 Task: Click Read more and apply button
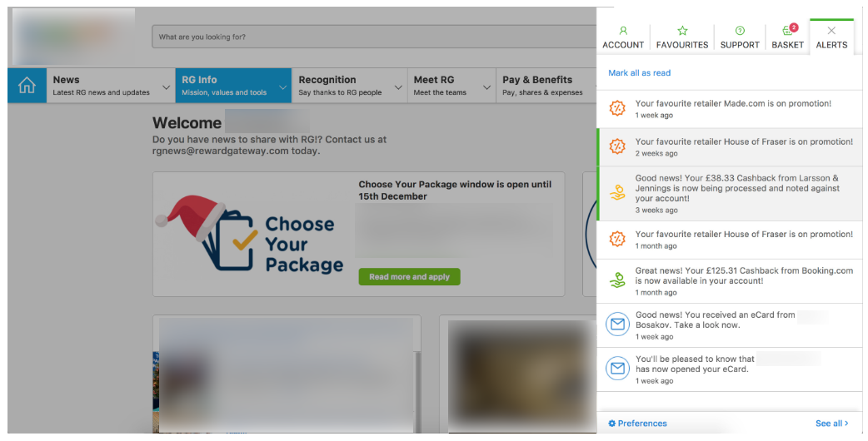click(x=409, y=277)
